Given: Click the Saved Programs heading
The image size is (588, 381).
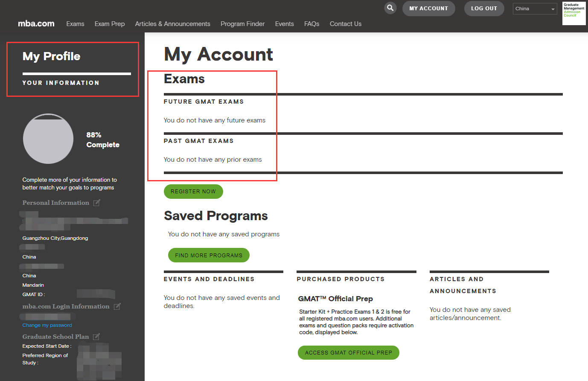Looking at the screenshot, I should 216,216.
